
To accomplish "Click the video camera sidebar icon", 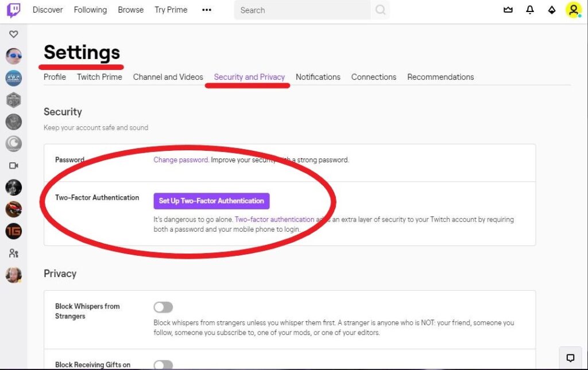I will [x=13, y=165].
